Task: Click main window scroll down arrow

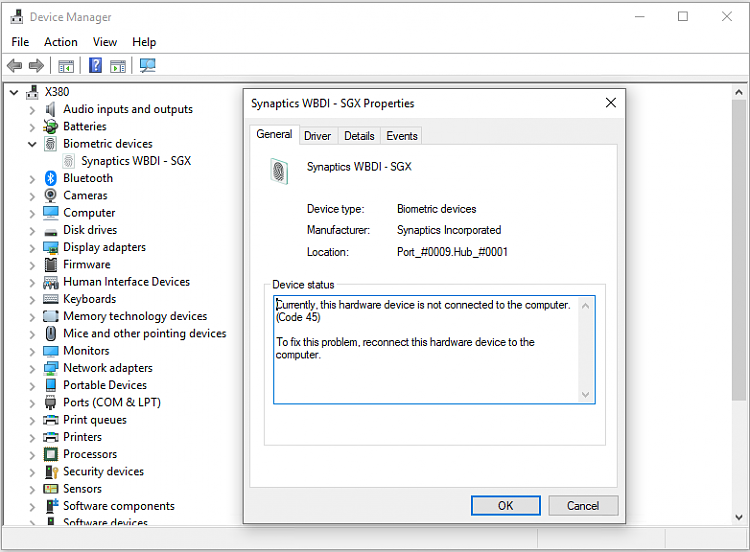Action: pos(739,517)
